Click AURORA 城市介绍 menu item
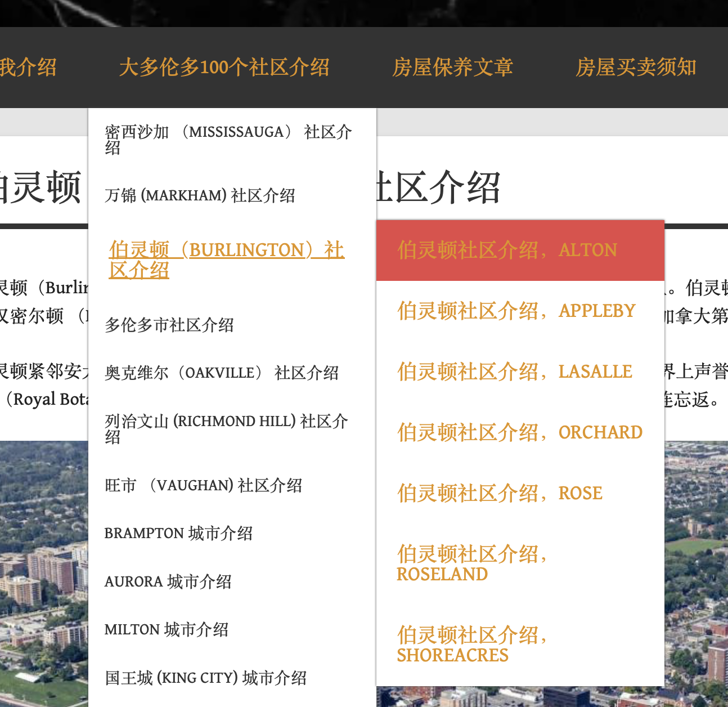This screenshot has width=728, height=707. click(168, 582)
